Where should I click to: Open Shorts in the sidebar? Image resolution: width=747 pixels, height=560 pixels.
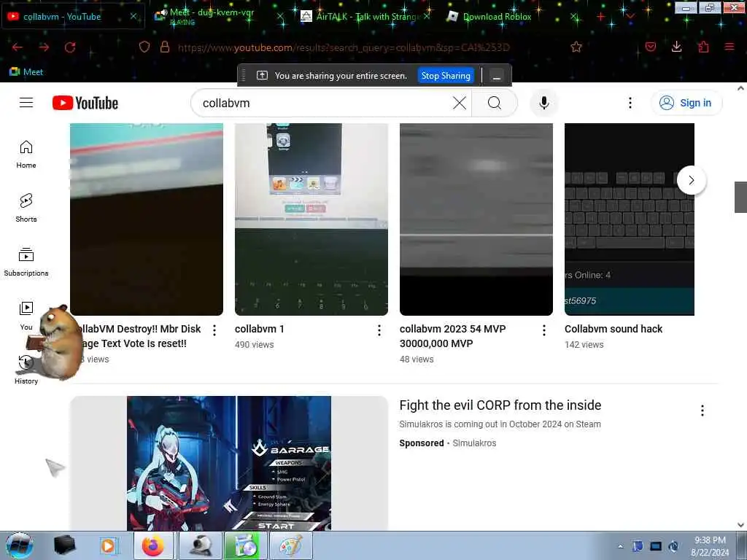[26, 209]
